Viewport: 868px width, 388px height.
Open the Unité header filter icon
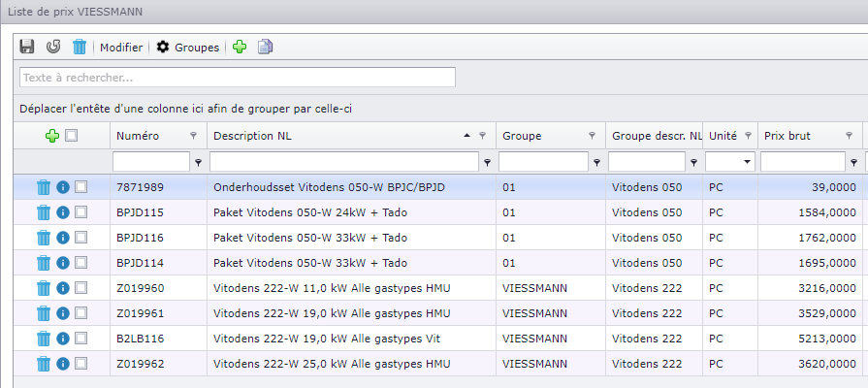point(748,136)
